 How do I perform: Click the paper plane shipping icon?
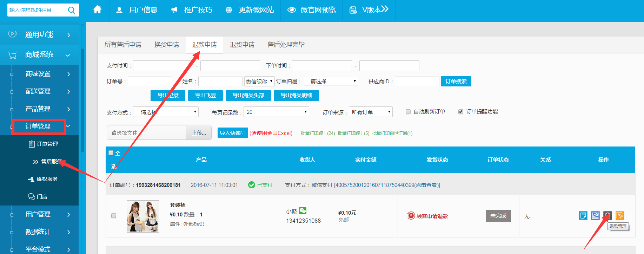(x=595, y=215)
